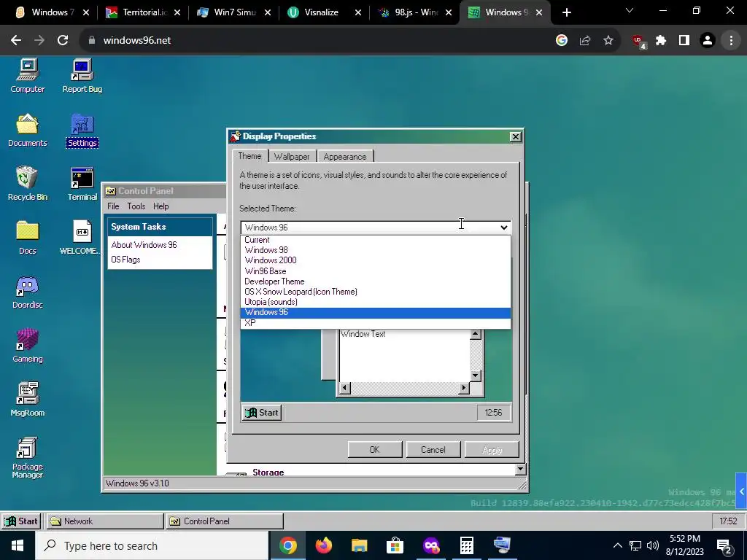Open Windows notification center icon

[x=724, y=545]
